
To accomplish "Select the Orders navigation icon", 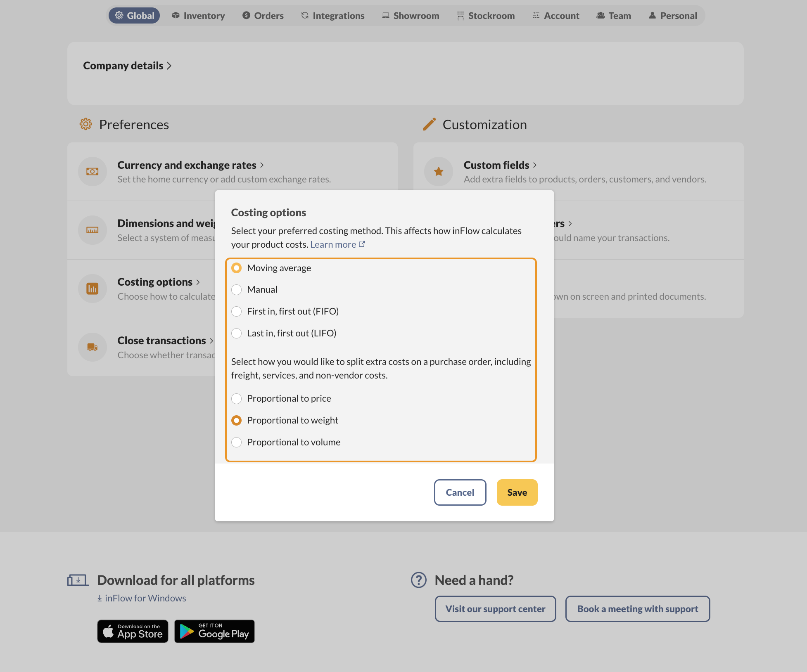I will 245,15.
